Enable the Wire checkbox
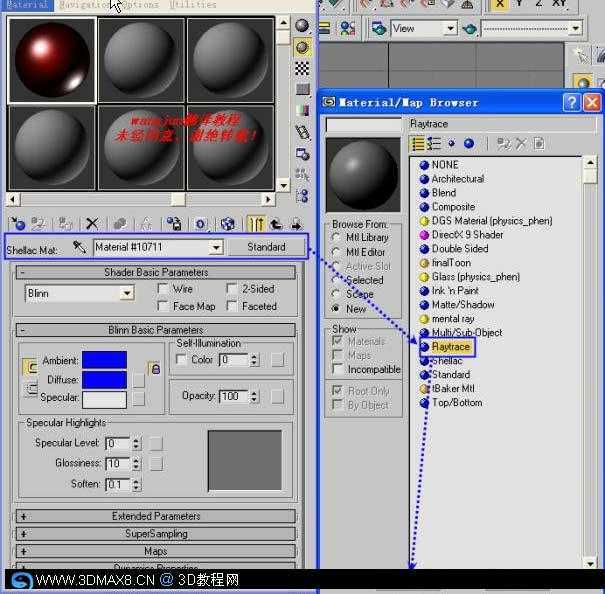Image resolution: width=605 pixels, height=594 pixels. (163, 288)
